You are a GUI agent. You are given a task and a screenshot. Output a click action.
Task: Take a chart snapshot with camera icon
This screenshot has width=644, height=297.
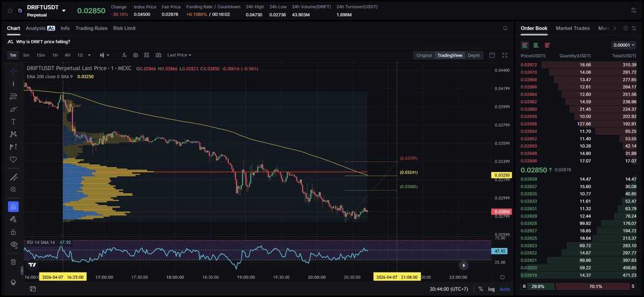pos(158,55)
